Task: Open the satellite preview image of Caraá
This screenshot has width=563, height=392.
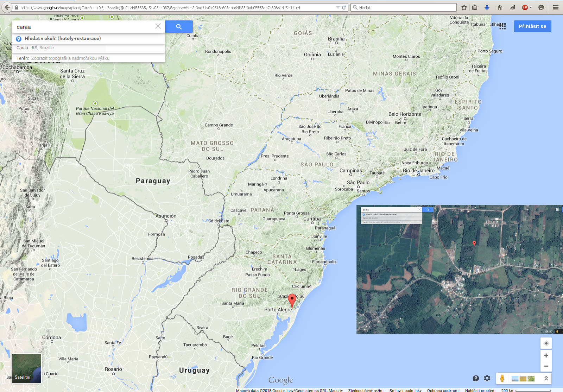Action: (460, 269)
